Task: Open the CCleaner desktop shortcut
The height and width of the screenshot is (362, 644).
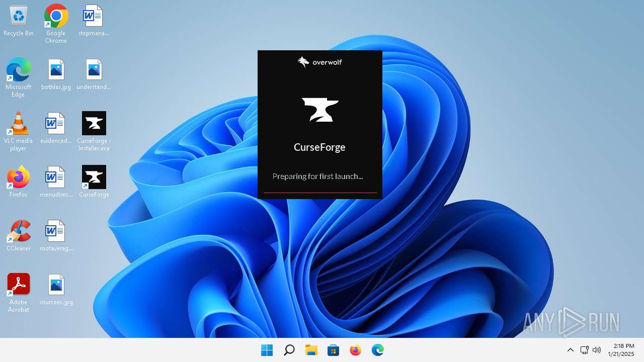Action: (19, 236)
